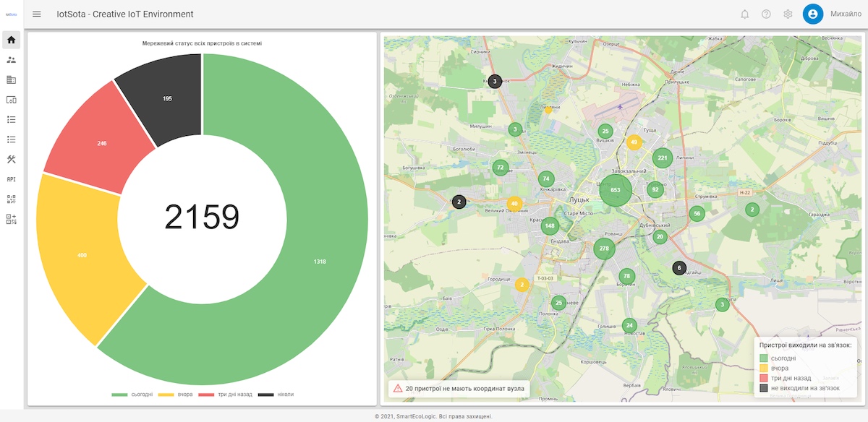This screenshot has height=422, width=868.
Task: Open settings gear in top bar
Action: pos(788,14)
